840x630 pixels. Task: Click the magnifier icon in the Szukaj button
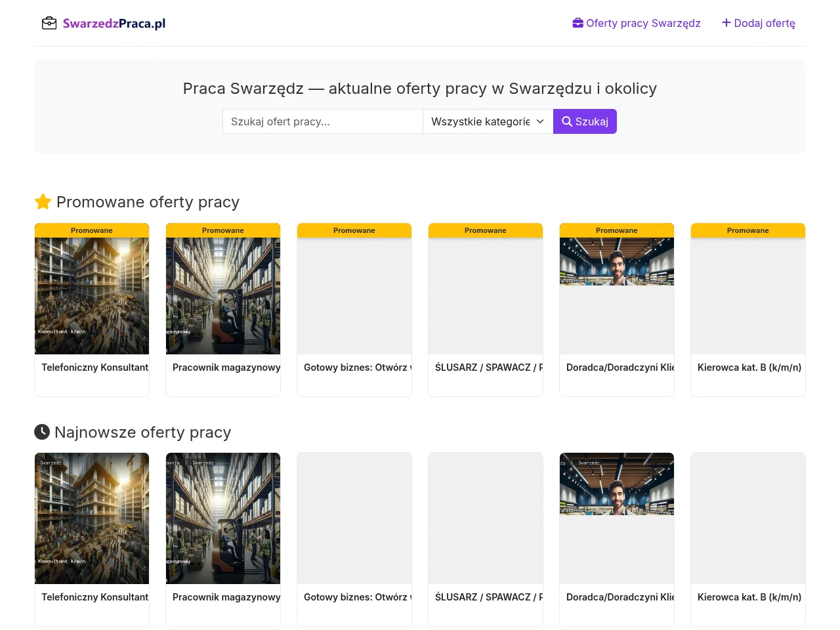[x=567, y=121]
